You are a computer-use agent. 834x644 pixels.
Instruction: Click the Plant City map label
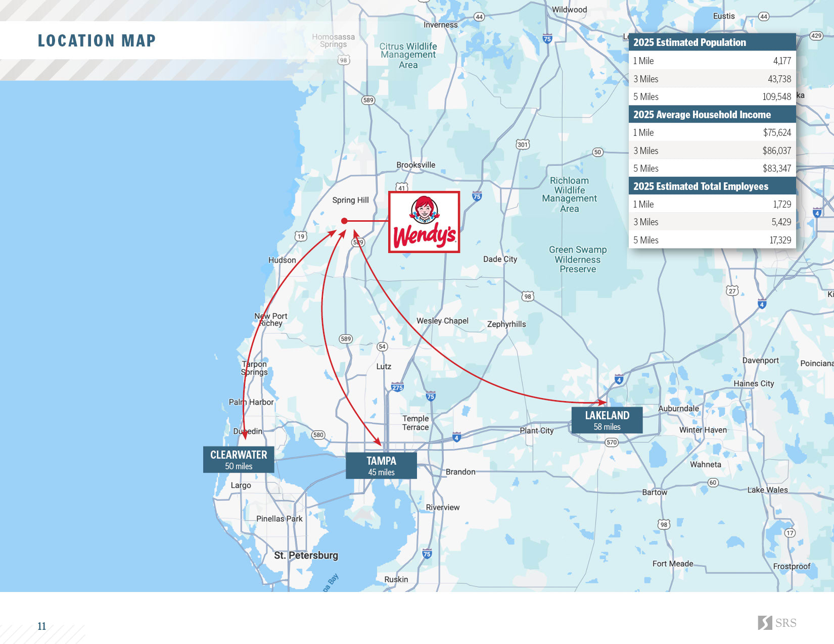(x=537, y=430)
